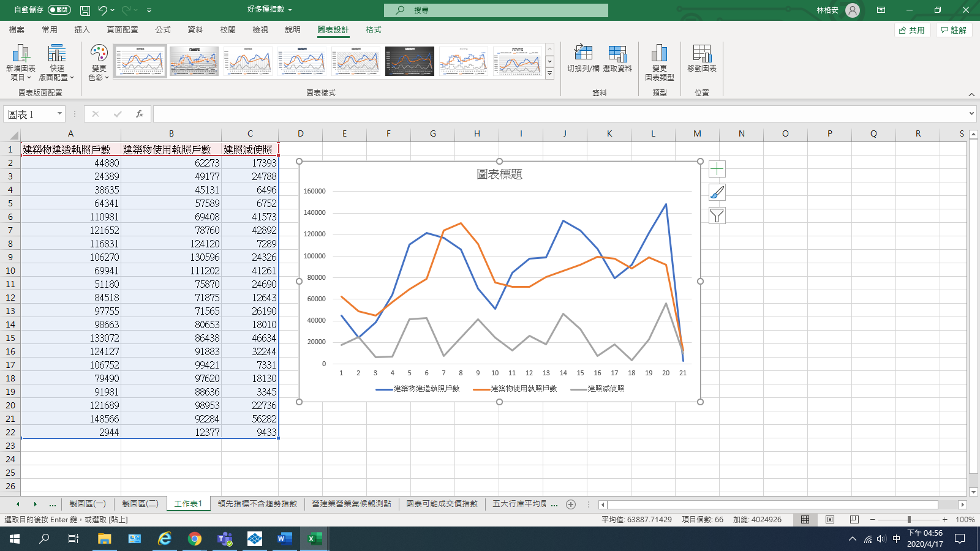The width and height of the screenshot is (980, 551).
Task: Collapse the ribbon with the chevron
Action: [x=971, y=94]
